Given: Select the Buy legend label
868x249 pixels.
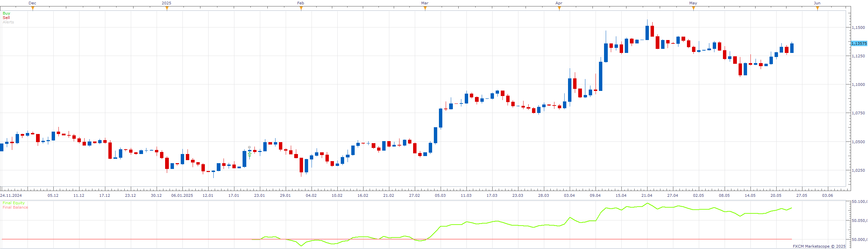Looking at the screenshot, I should coord(6,13).
